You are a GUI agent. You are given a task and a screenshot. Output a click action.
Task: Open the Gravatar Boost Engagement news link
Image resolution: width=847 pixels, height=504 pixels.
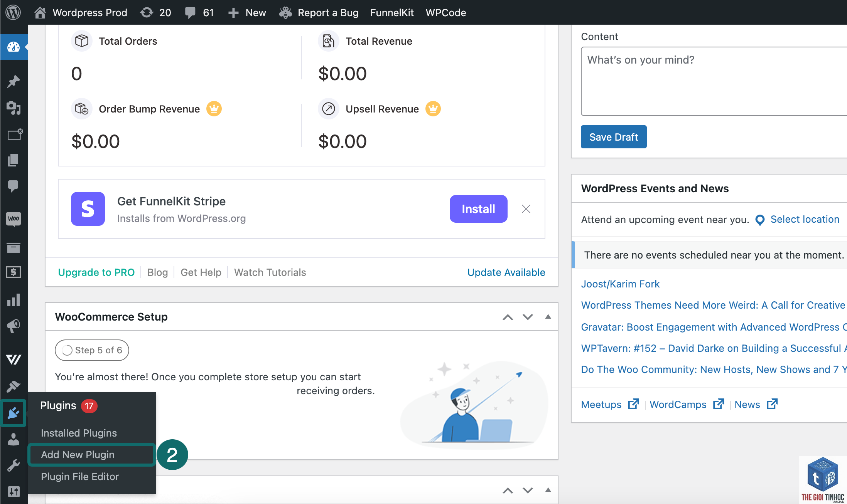tap(714, 327)
